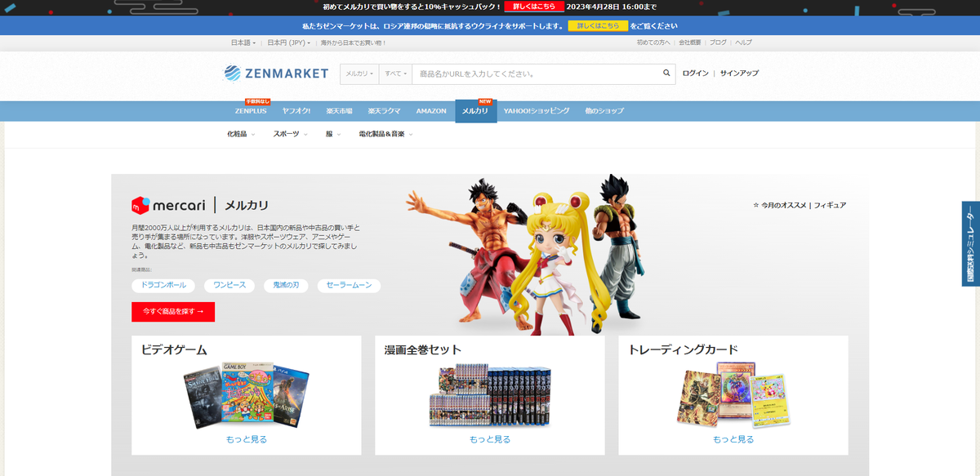Click the 漫画全巻セット card heading

[x=423, y=349]
